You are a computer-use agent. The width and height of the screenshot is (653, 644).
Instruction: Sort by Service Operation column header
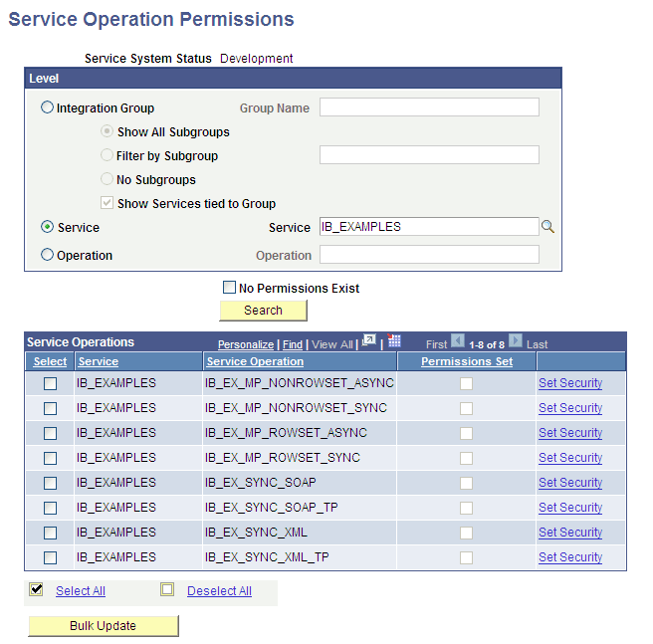(255, 361)
